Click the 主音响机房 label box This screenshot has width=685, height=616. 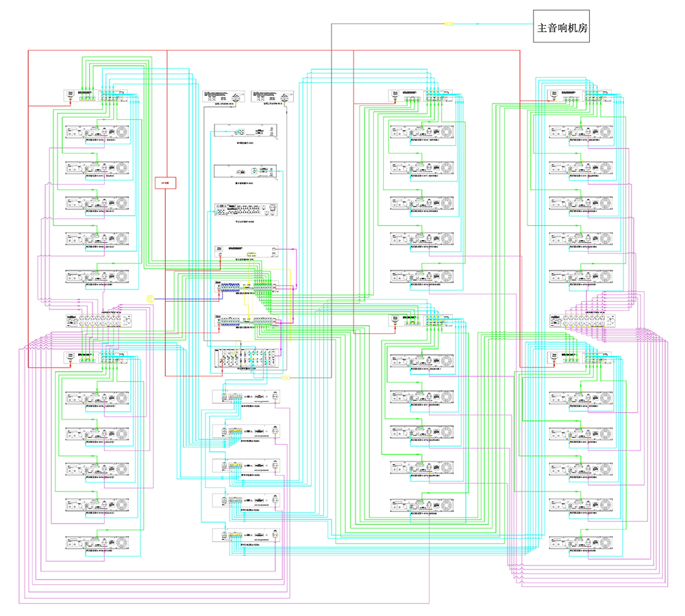(x=562, y=28)
